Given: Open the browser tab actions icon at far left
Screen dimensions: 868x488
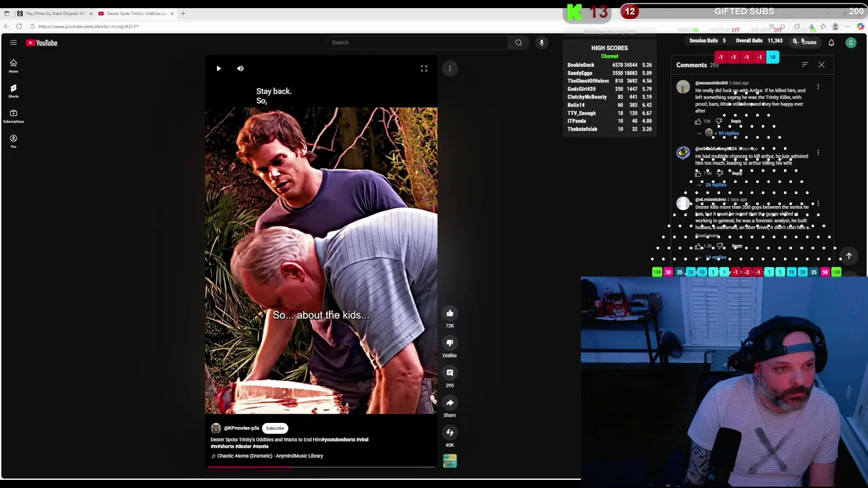Looking at the screenshot, I should [7, 14].
